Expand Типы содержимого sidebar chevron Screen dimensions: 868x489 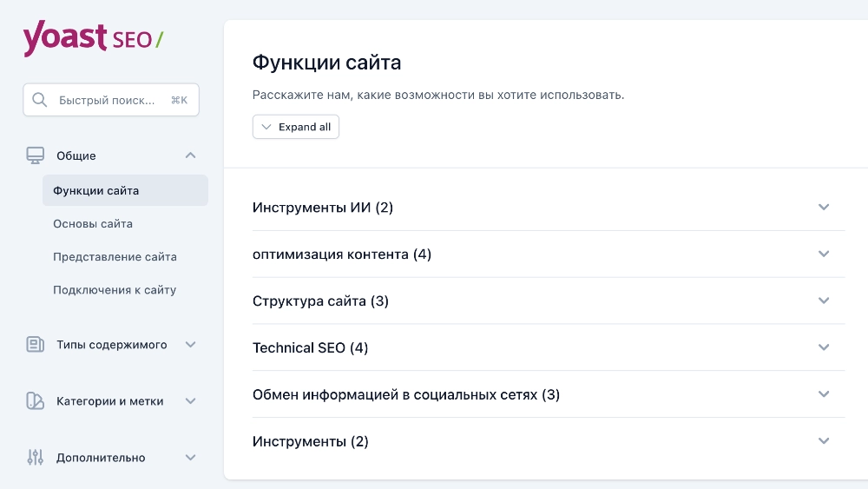pos(190,345)
